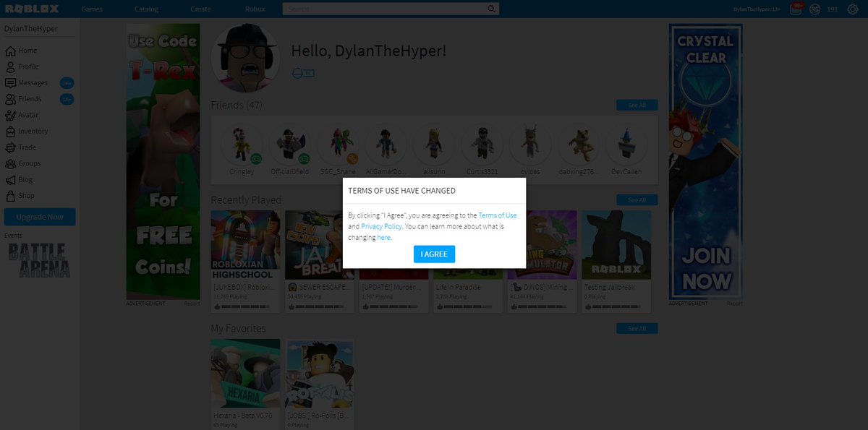
Task: Click DylanTheHyper username in sidebar
Action: [x=30, y=29]
